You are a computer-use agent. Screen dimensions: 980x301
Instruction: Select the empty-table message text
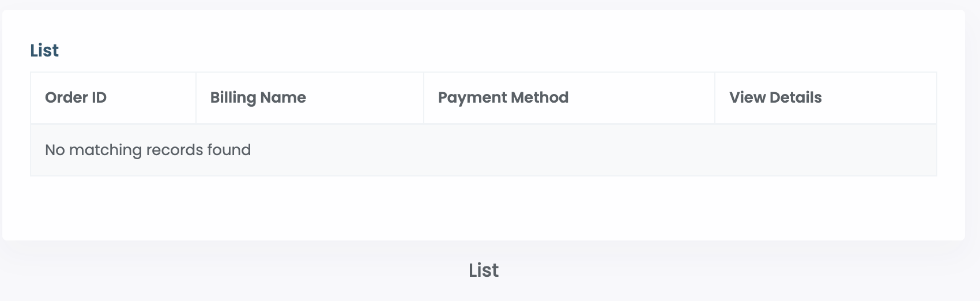click(148, 150)
